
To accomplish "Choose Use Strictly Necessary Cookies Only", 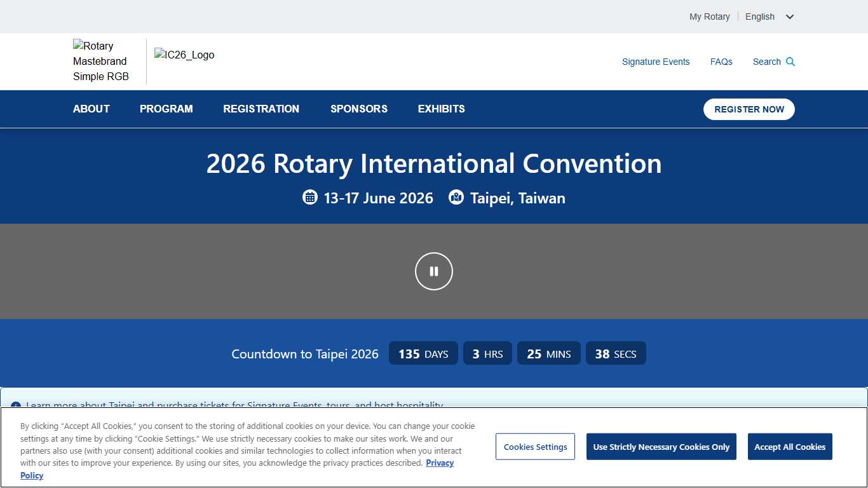I will point(661,447).
